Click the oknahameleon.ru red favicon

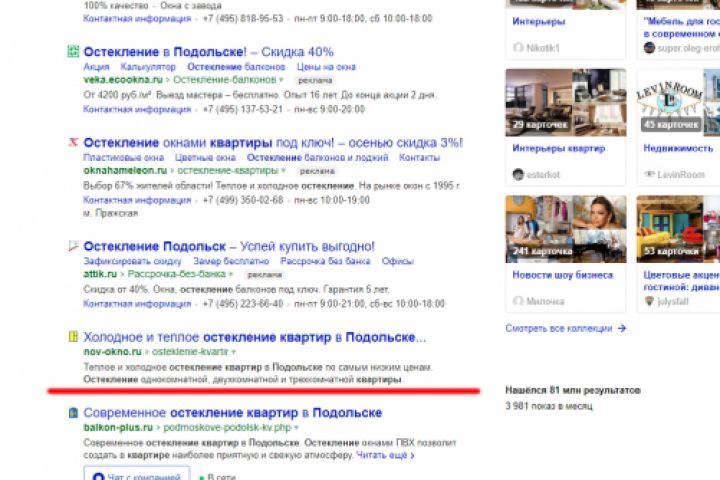click(73, 142)
